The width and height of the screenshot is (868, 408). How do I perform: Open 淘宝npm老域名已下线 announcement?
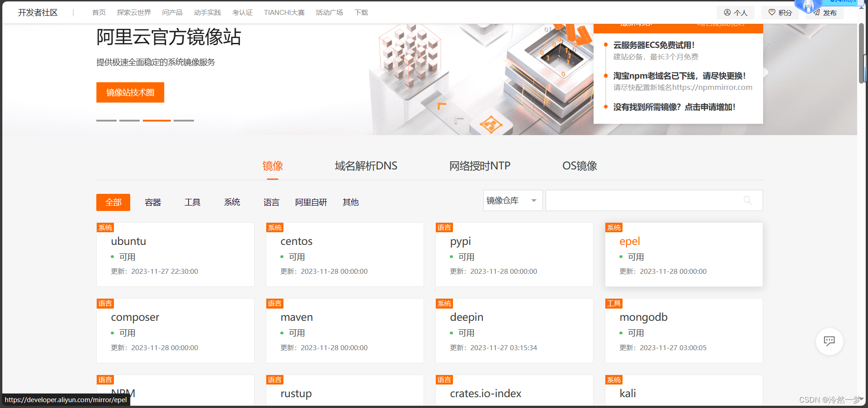679,76
